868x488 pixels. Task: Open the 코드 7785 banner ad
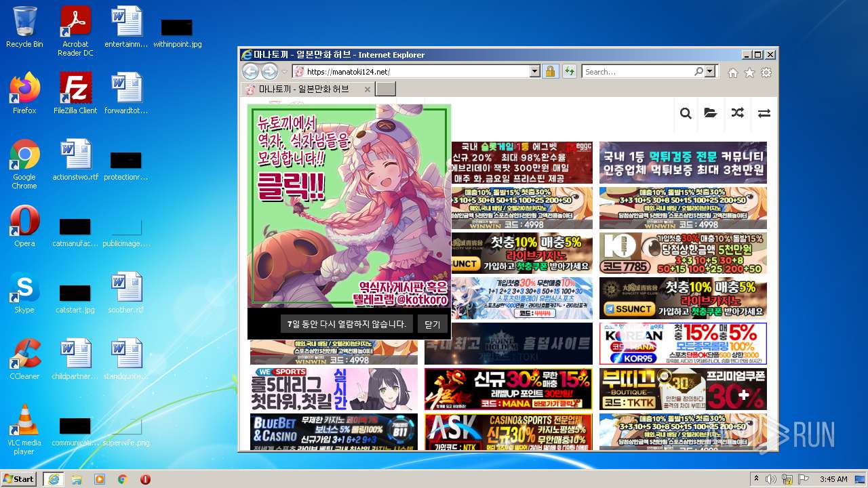tap(683, 252)
